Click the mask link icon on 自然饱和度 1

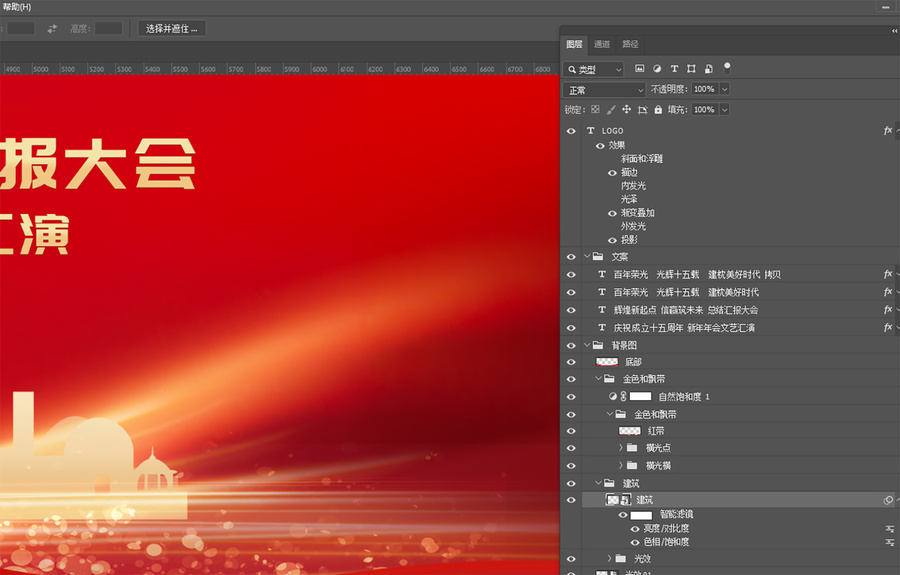point(623,396)
